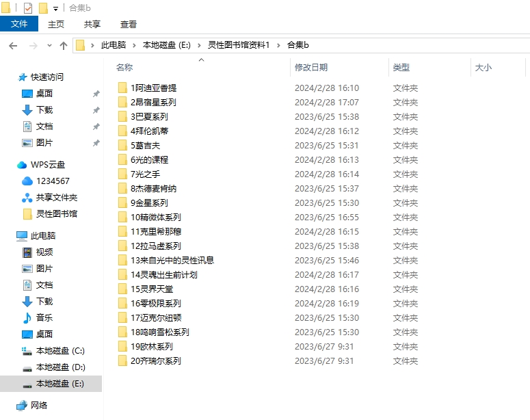The height and width of the screenshot is (420, 530).
Task: Select the folder name 15灵界天堂
Action: (x=152, y=289)
